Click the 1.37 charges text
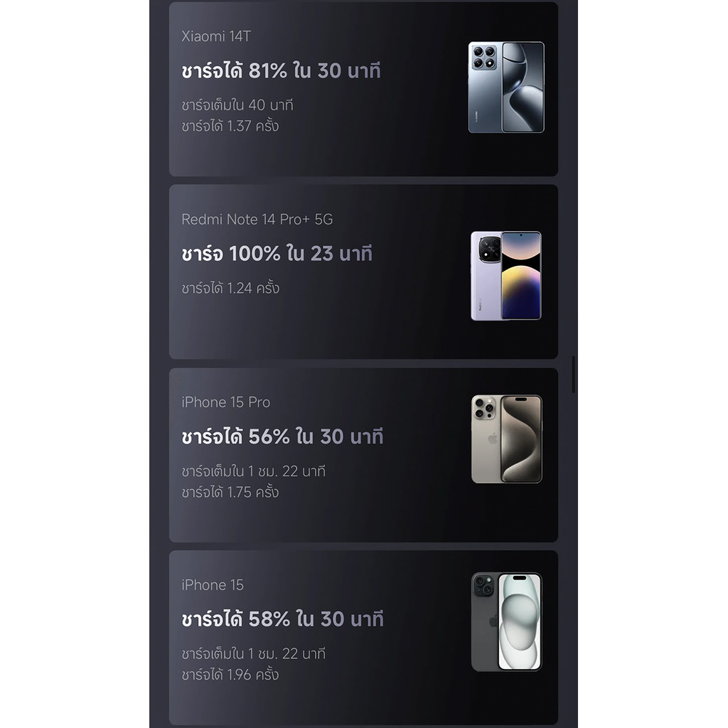This screenshot has width=728, height=728. [230, 126]
